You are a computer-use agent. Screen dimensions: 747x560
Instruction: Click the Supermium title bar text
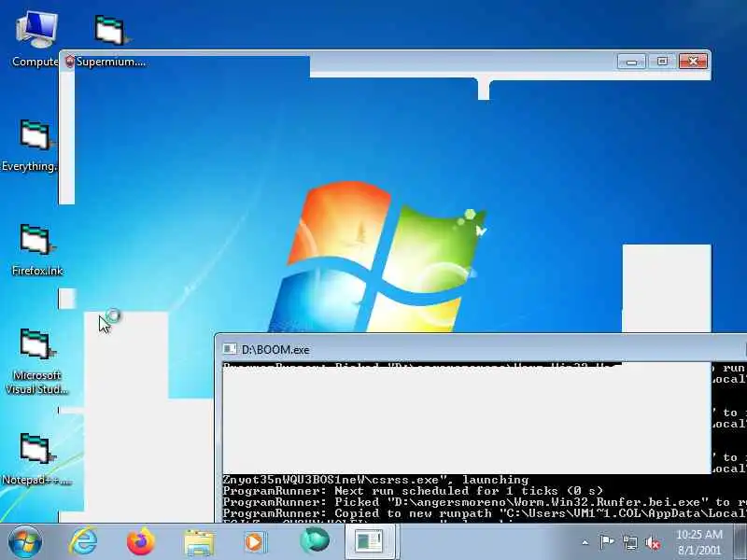click(111, 62)
